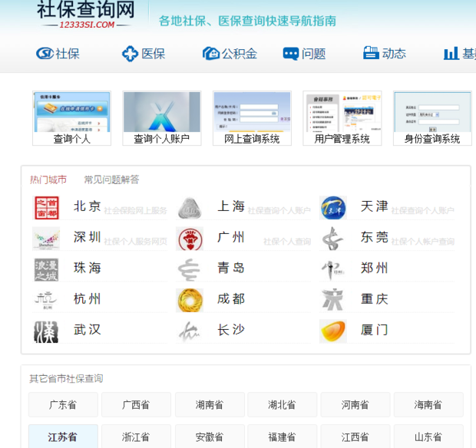This screenshot has width=476, height=448.
Task: Open the 热门城市 tab
Action: tap(48, 180)
